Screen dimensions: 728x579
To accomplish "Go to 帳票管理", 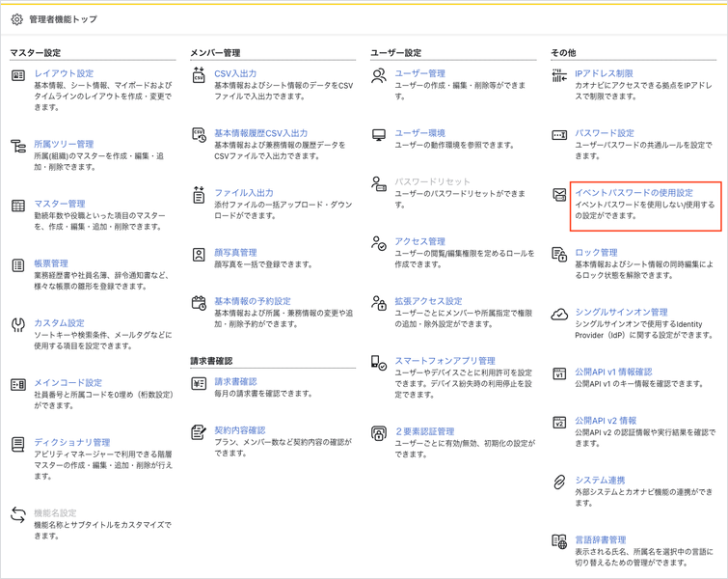I will pos(51,263).
